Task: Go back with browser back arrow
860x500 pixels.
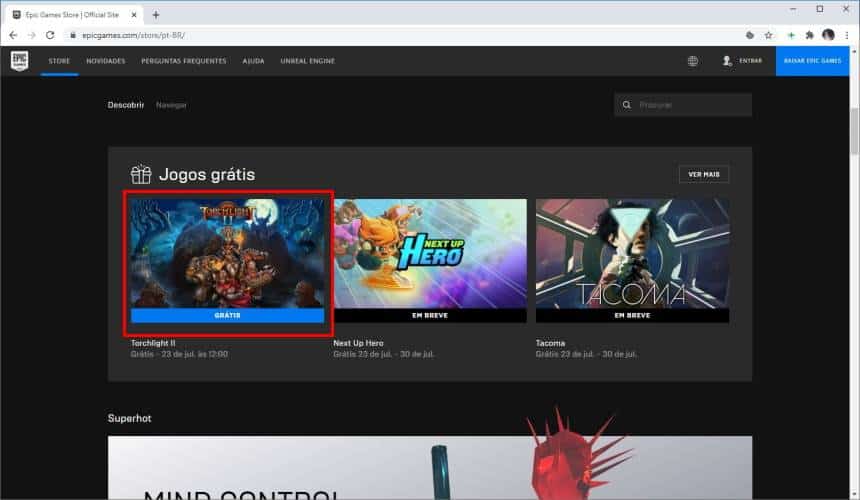Action: click(13, 35)
